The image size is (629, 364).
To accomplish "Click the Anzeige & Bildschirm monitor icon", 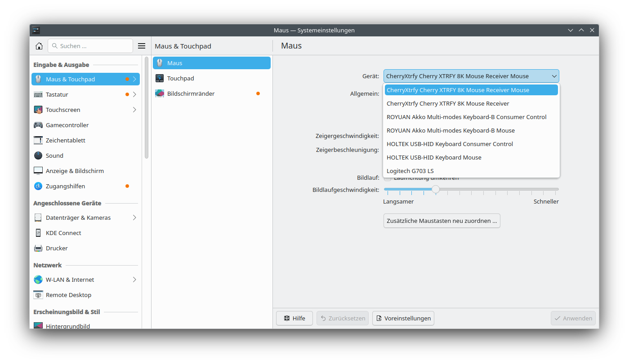I will (x=38, y=171).
